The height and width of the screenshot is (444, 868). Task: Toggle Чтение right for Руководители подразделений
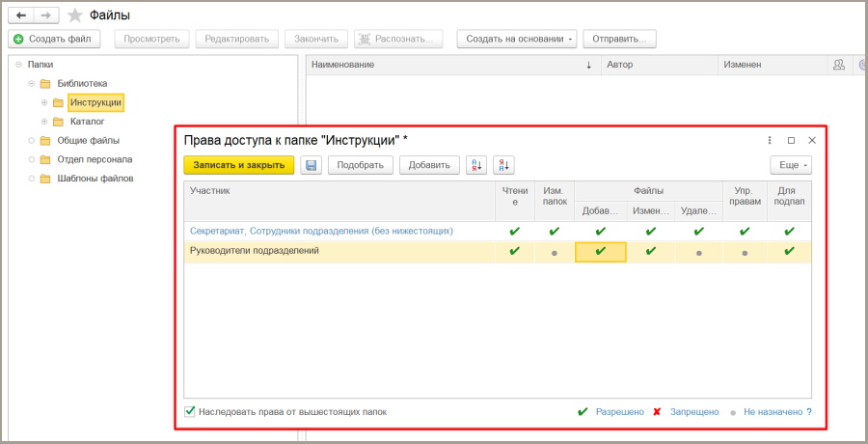point(514,251)
